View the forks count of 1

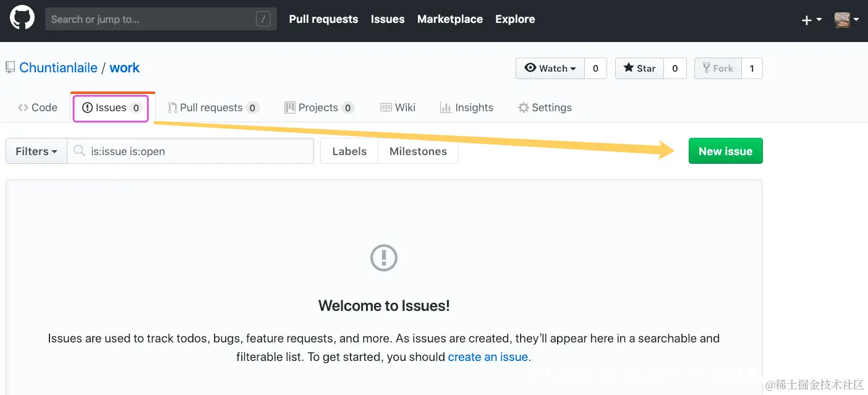point(752,69)
